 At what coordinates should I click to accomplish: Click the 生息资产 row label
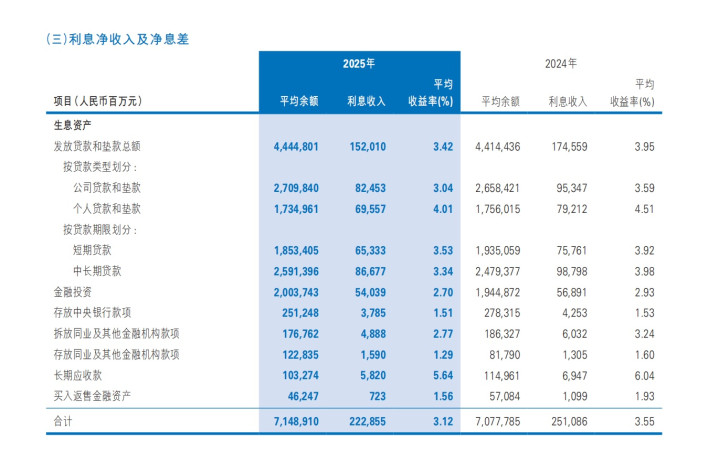point(72,125)
